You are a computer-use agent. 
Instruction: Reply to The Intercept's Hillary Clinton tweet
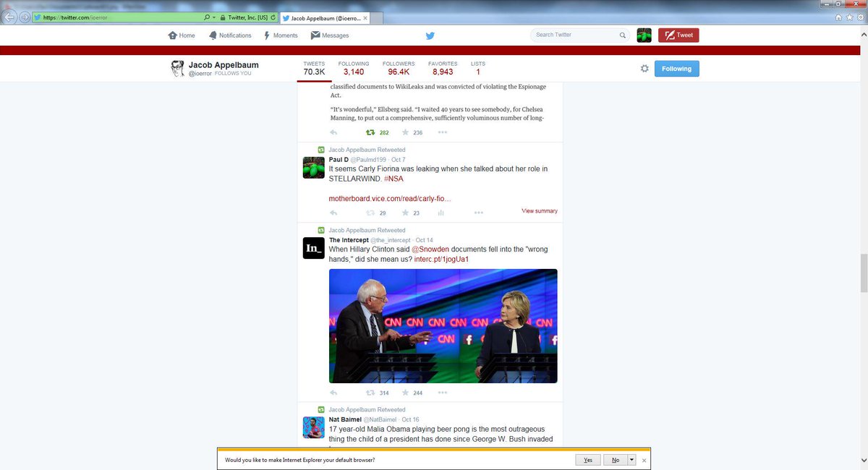coord(333,393)
